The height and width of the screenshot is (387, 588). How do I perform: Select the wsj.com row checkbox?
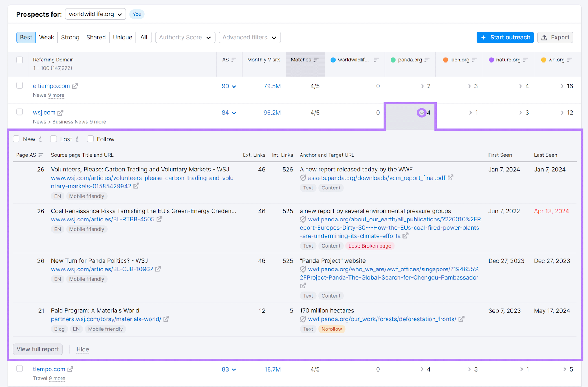[x=19, y=112]
